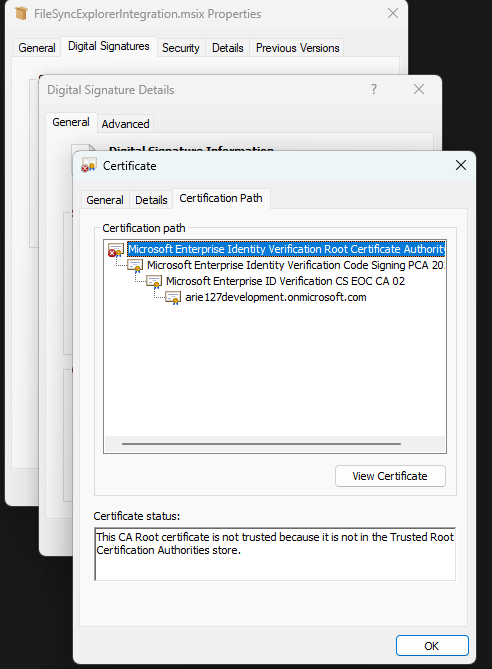Select the Microsoft Enterprise Identity Verification Root certificate icon
This screenshot has width=492, height=669.
tap(115, 250)
